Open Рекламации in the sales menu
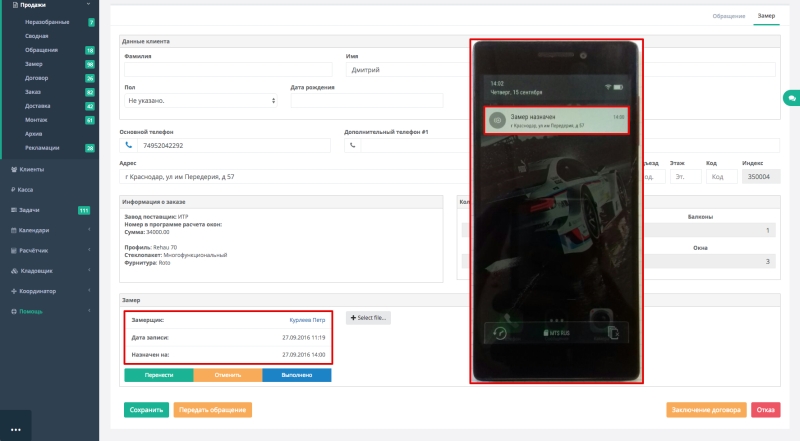Screen dimensions: 800x441 [x=42, y=148]
